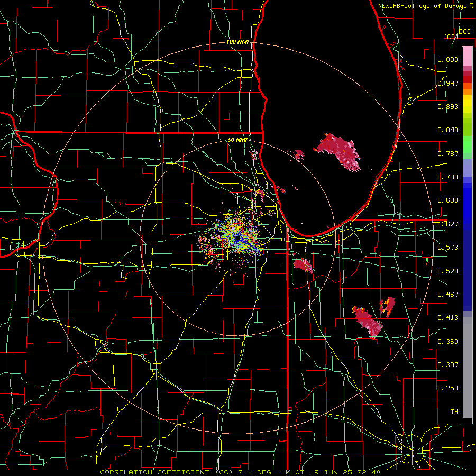Select the 0.733 scale value
Image resolution: width=476 pixels, height=476 pixels.
click(x=448, y=177)
